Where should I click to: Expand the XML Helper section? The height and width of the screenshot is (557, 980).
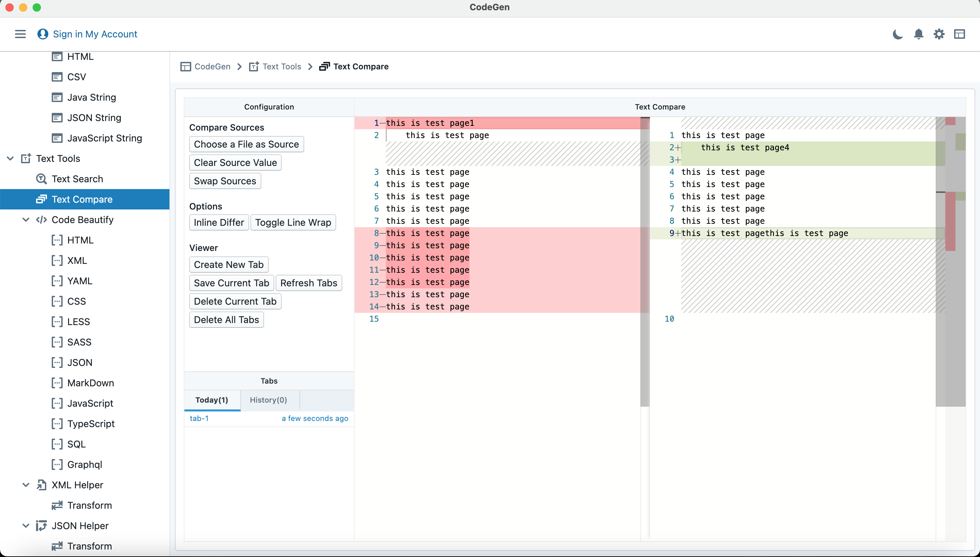(x=25, y=484)
